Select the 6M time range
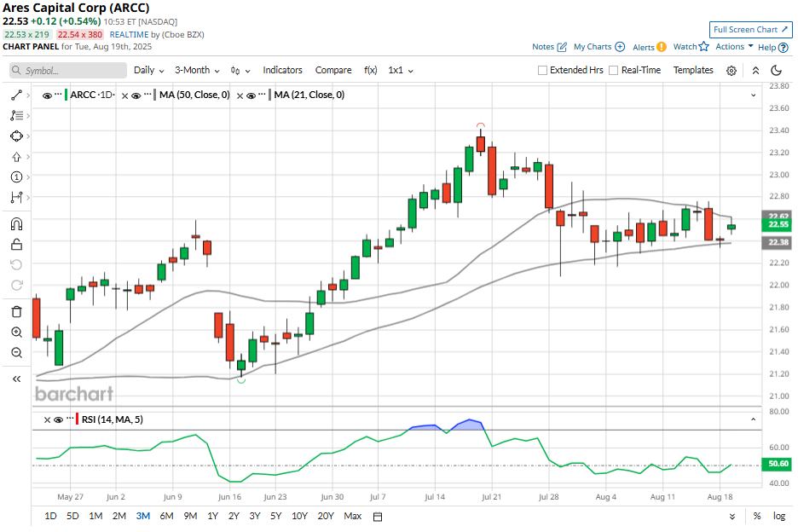The width and height of the screenshot is (798, 532). [166, 516]
